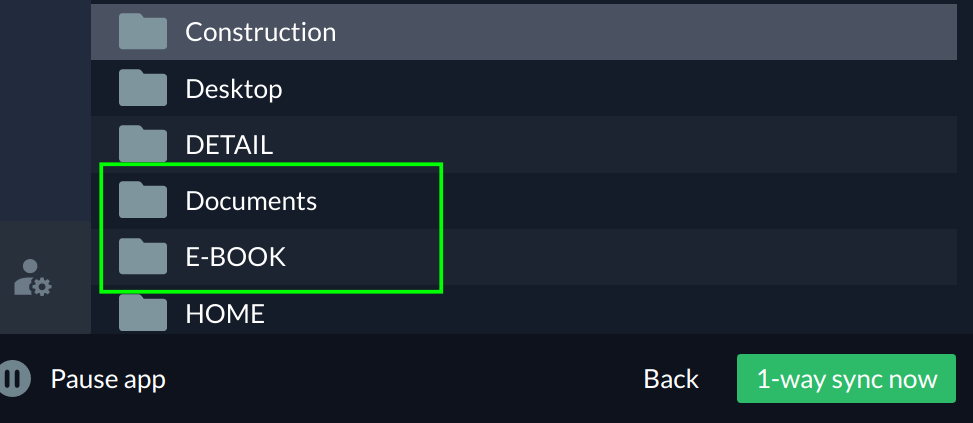The height and width of the screenshot is (423, 973).
Task: Click empty space in the DETAIL row
Action: point(650,144)
